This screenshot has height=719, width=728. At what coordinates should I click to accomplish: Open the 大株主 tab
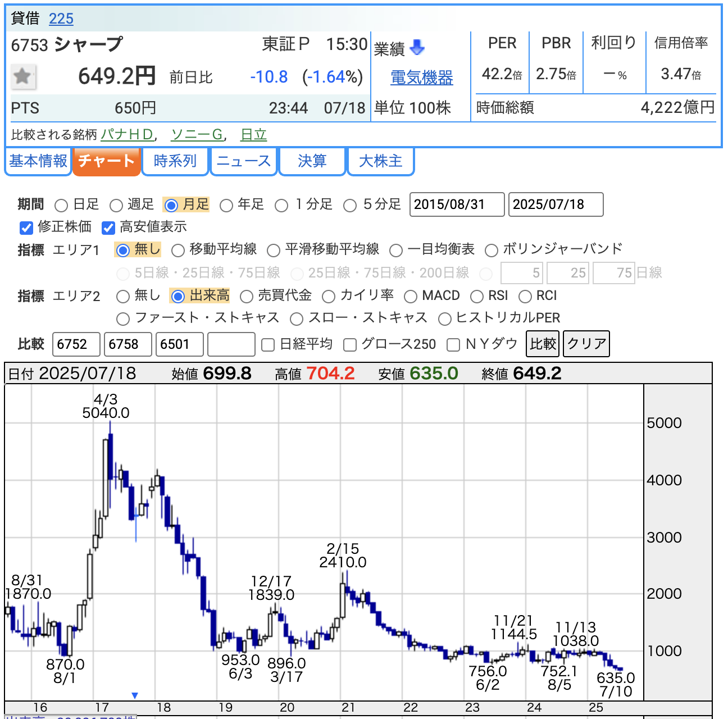coord(381,162)
